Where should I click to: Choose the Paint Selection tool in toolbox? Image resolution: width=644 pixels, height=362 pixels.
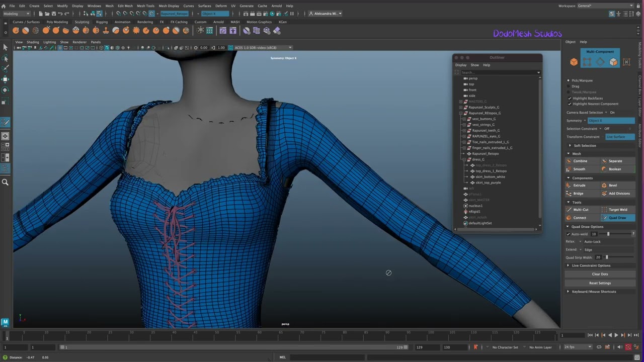(x=5, y=68)
